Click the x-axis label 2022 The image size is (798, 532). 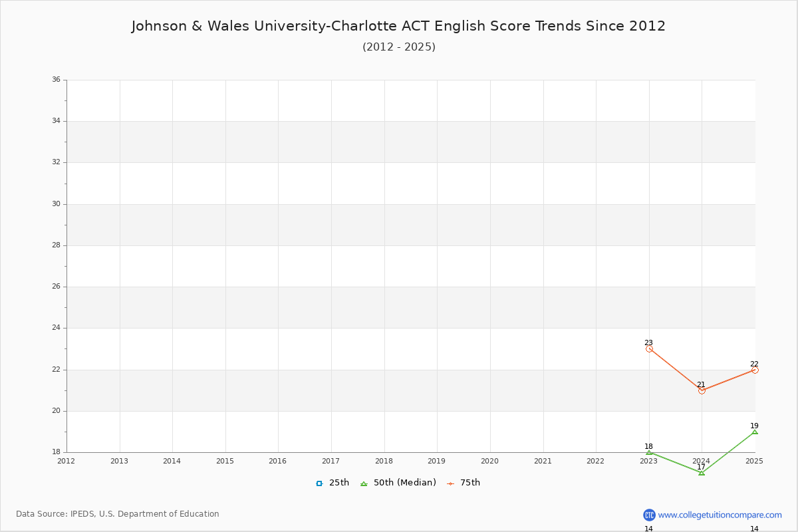coord(595,460)
